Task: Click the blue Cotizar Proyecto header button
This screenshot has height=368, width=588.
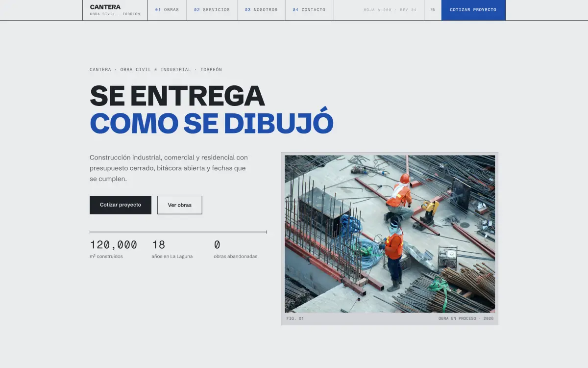Action: tap(473, 10)
